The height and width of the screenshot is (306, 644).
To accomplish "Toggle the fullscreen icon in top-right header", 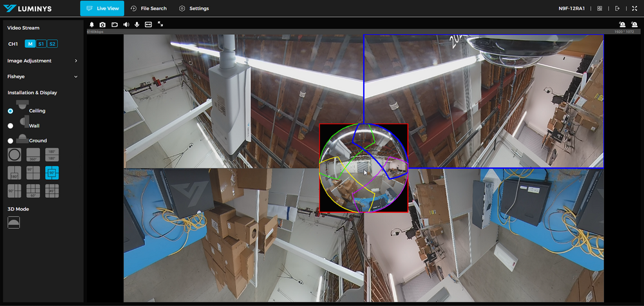I will pos(634,8).
